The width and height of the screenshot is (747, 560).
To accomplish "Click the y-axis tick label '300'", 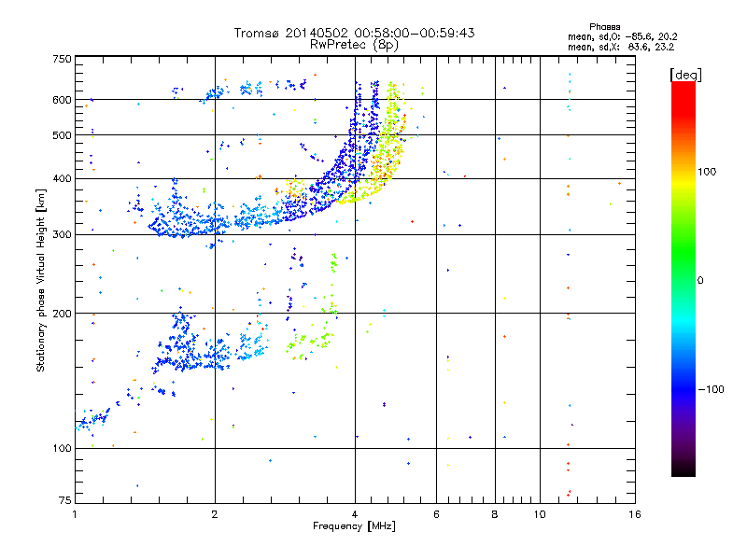I will (x=62, y=235).
